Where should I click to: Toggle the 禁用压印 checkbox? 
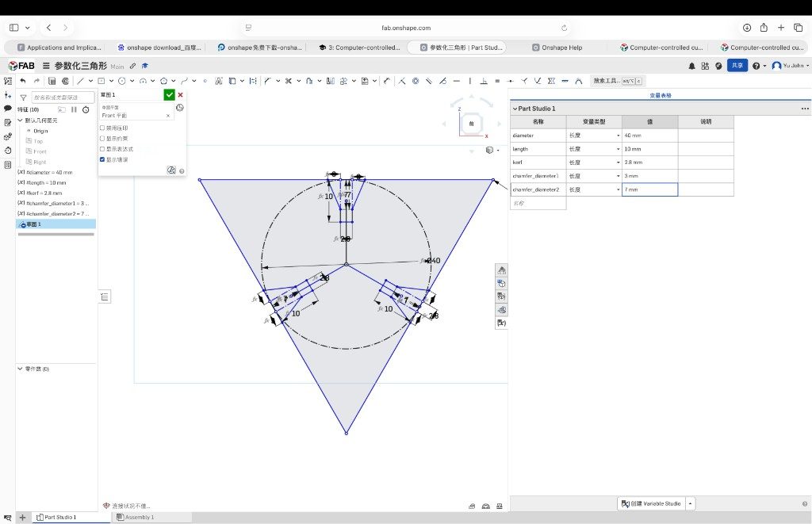point(102,128)
